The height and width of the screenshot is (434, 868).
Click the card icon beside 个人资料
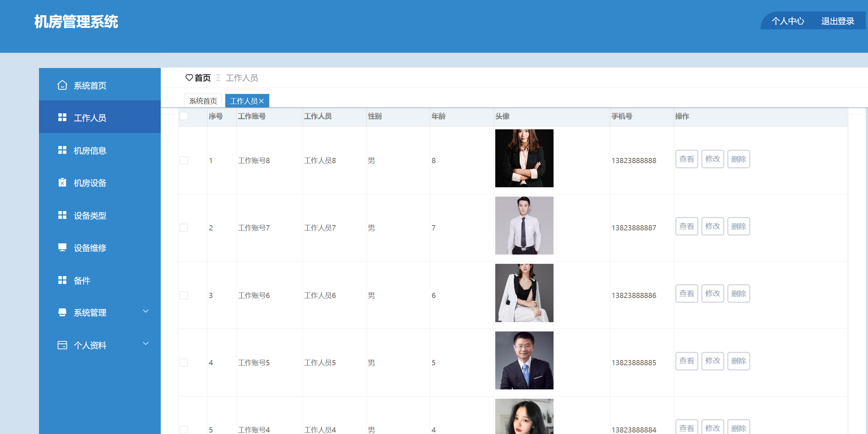62,345
